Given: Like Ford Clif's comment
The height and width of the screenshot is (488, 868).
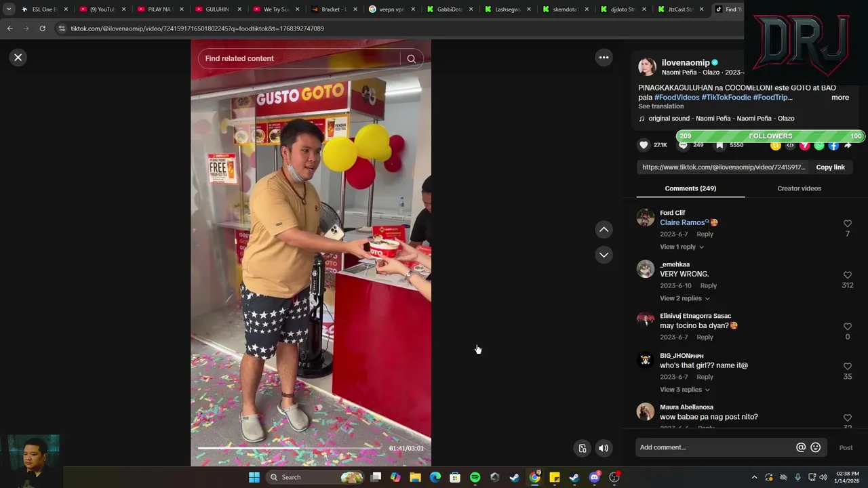Looking at the screenshot, I should (x=848, y=224).
